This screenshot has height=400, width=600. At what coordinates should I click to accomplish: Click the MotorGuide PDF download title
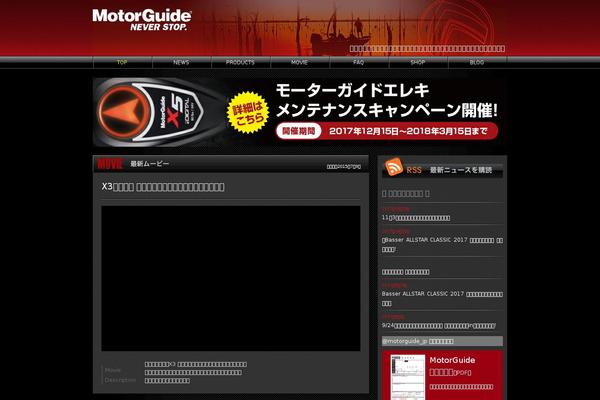(452, 366)
